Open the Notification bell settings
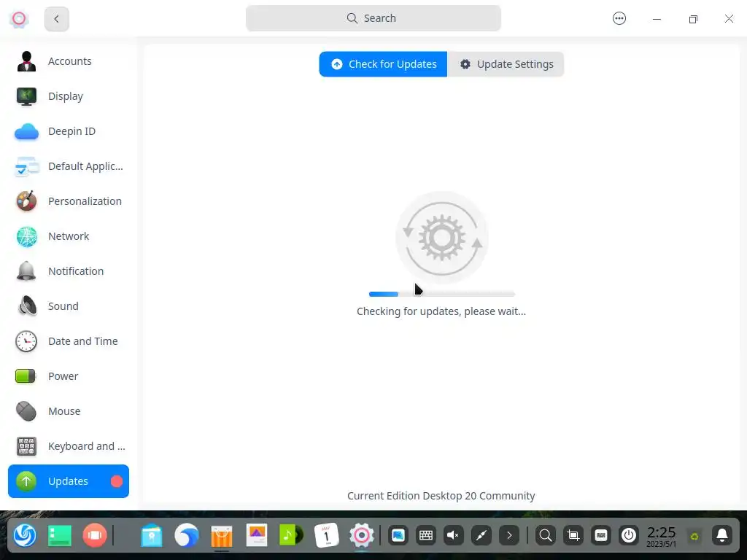 click(x=69, y=271)
